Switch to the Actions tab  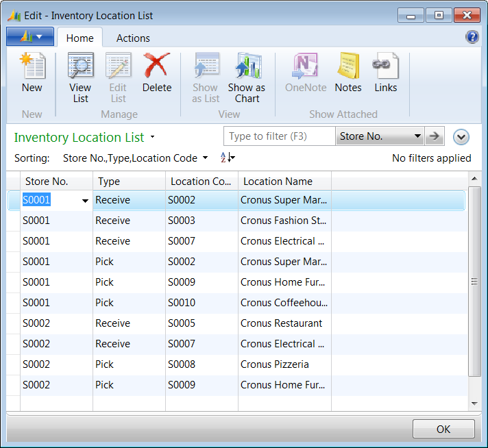pos(133,38)
